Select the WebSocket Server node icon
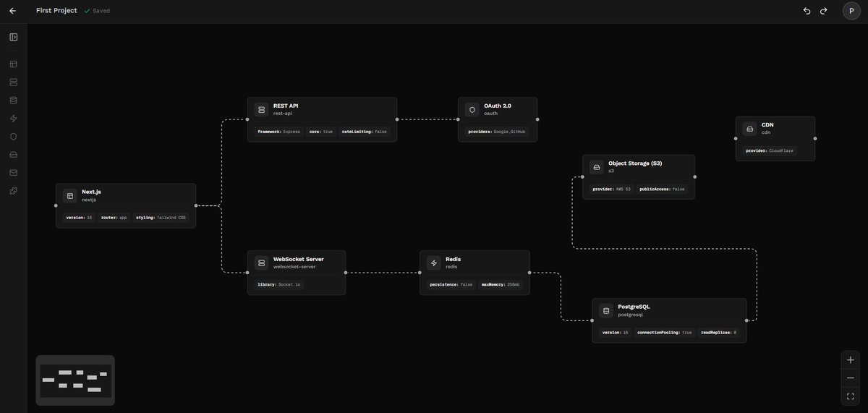 click(261, 263)
